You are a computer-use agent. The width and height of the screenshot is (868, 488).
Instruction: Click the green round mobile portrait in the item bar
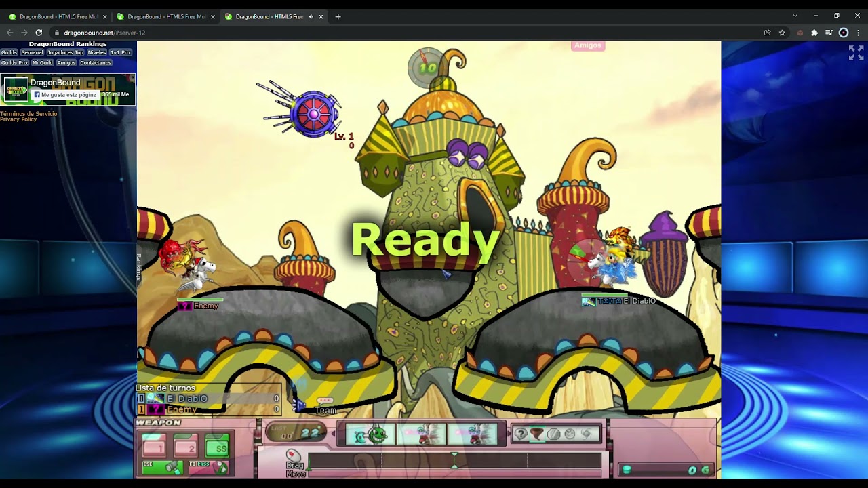[370, 434]
